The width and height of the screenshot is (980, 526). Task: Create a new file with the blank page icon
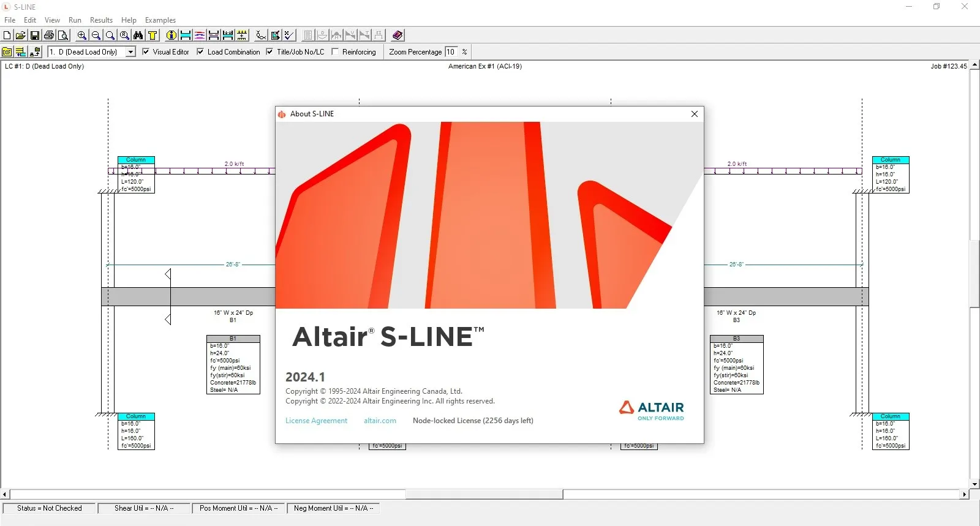pyautogui.click(x=7, y=36)
